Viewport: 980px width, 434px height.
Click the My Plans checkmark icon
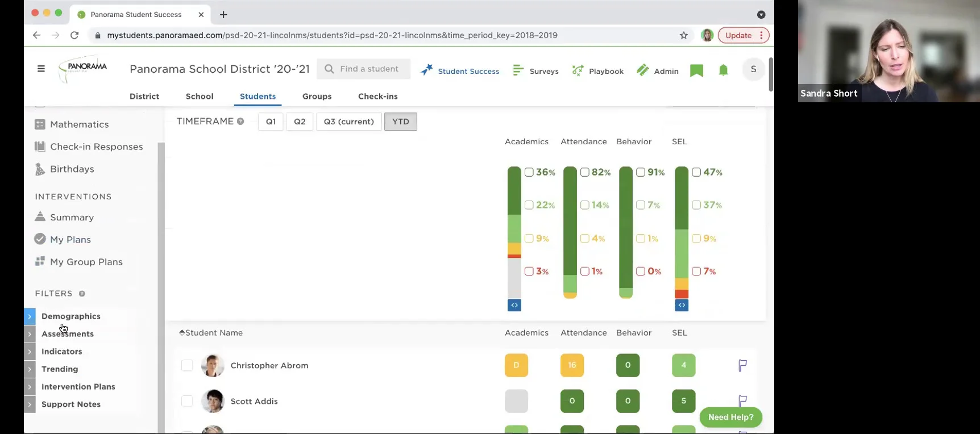[x=40, y=239]
